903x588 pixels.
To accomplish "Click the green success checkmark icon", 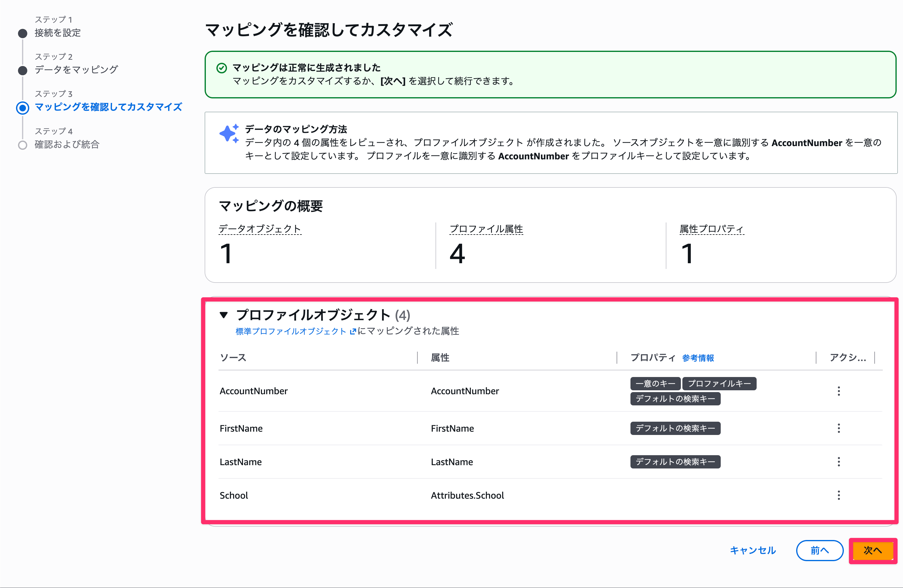I will (222, 68).
